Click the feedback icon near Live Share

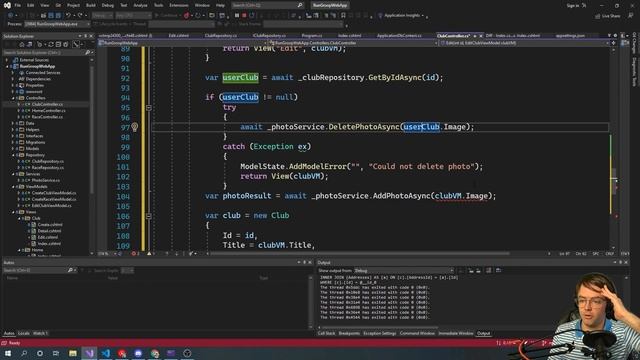pyautogui.click(x=631, y=16)
